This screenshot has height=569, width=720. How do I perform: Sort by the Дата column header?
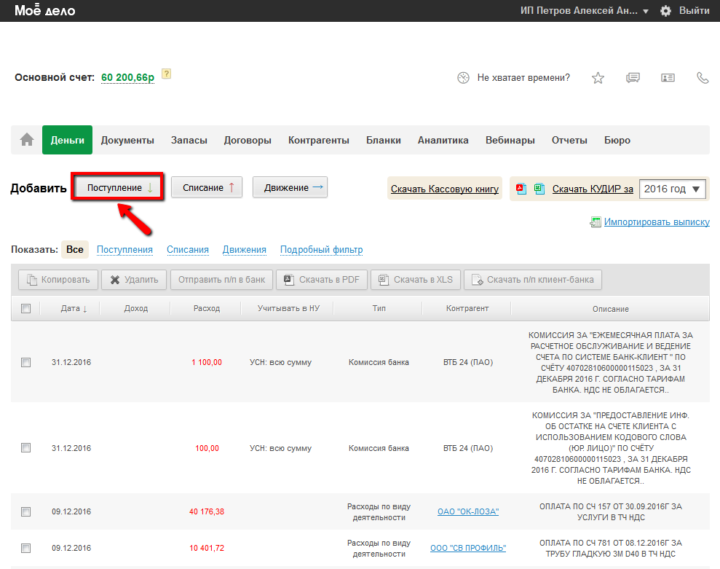pos(73,309)
